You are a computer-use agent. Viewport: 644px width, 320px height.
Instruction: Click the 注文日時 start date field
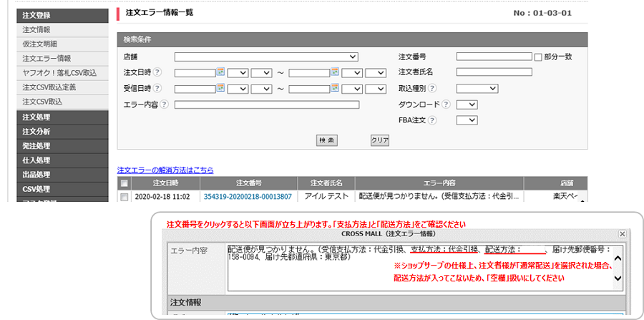(x=195, y=73)
